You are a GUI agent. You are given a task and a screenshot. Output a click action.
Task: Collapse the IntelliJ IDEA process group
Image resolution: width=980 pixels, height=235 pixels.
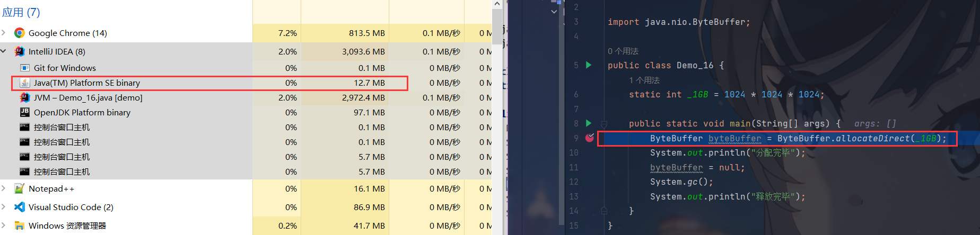(4, 51)
